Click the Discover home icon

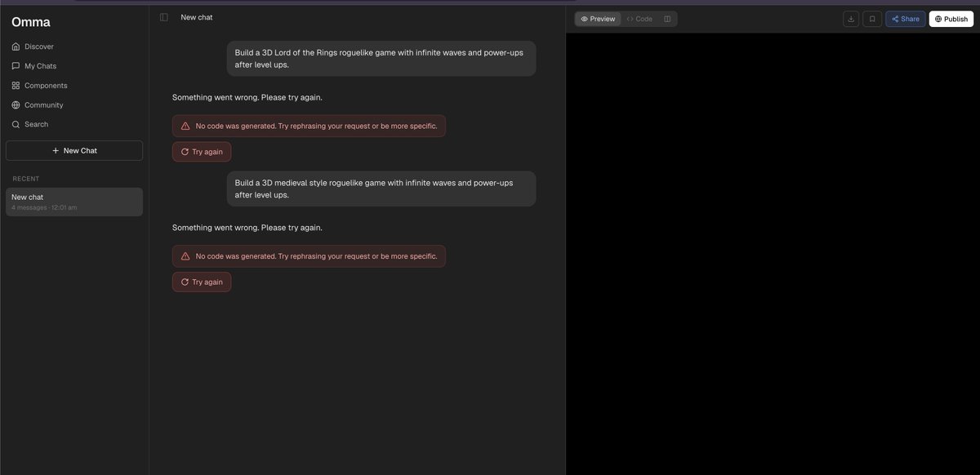click(16, 47)
